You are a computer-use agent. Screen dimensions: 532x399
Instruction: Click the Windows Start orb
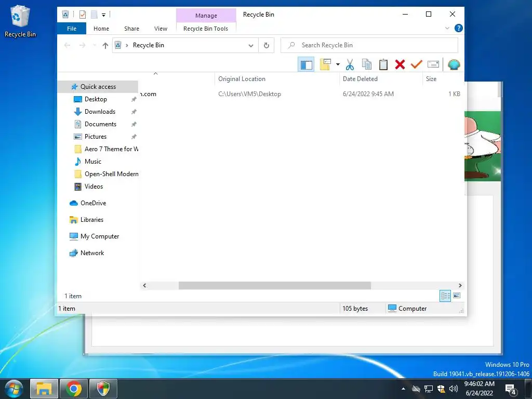coord(14,389)
